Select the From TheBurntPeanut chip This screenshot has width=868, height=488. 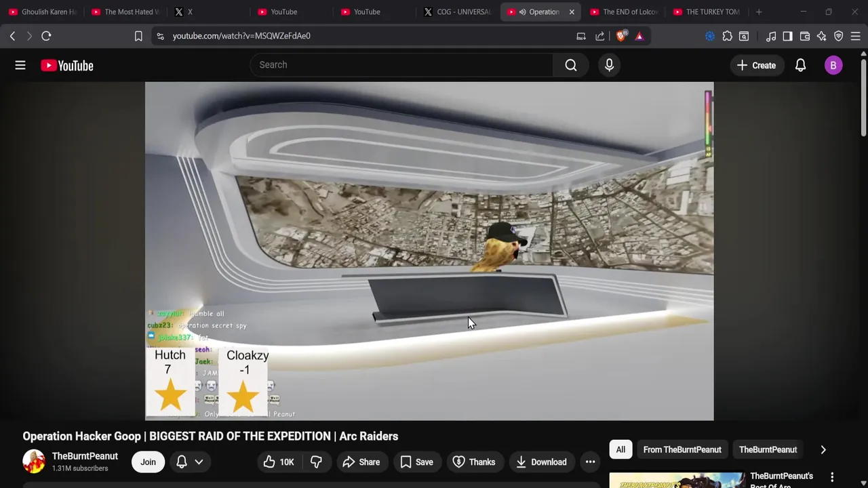(682, 449)
